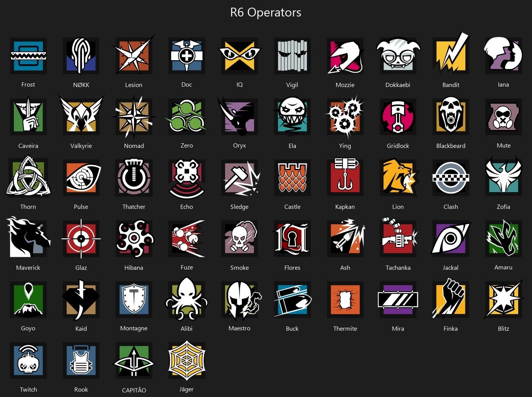Select Castle's fortress icon

tap(292, 177)
